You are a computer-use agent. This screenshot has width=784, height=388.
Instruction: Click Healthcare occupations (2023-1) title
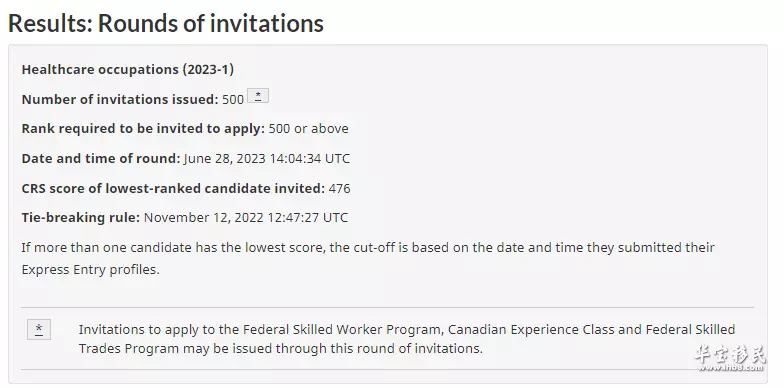coord(128,70)
